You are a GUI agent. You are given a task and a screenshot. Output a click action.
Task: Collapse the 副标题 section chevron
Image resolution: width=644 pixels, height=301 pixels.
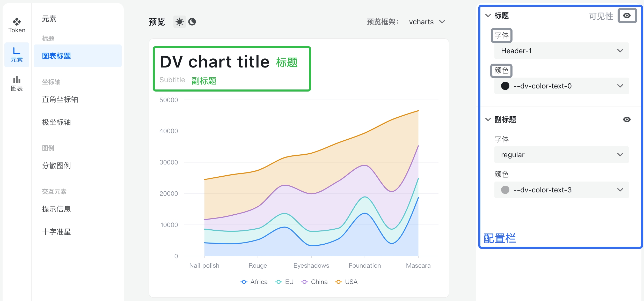[488, 119]
